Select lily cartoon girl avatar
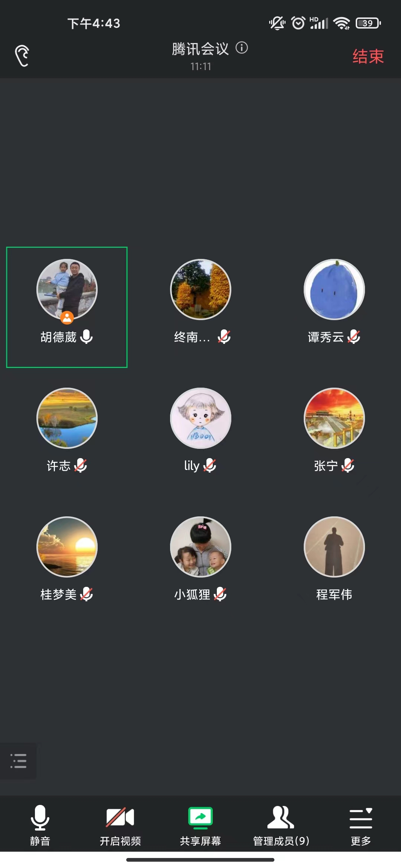The height and width of the screenshot is (868, 401). pyautogui.click(x=200, y=418)
